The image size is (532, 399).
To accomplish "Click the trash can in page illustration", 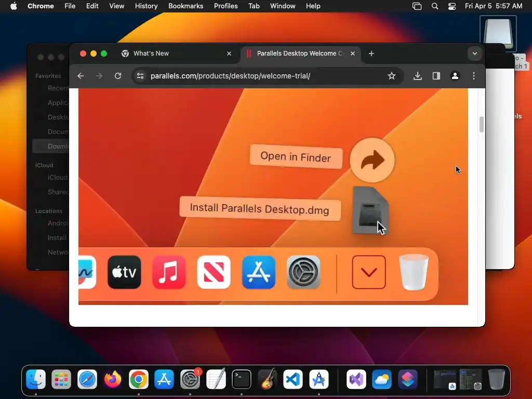I will (414, 272).
